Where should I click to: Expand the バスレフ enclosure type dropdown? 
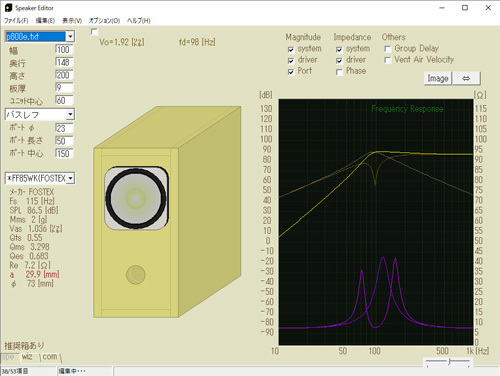pyautogui.click(x=70, y=115)
